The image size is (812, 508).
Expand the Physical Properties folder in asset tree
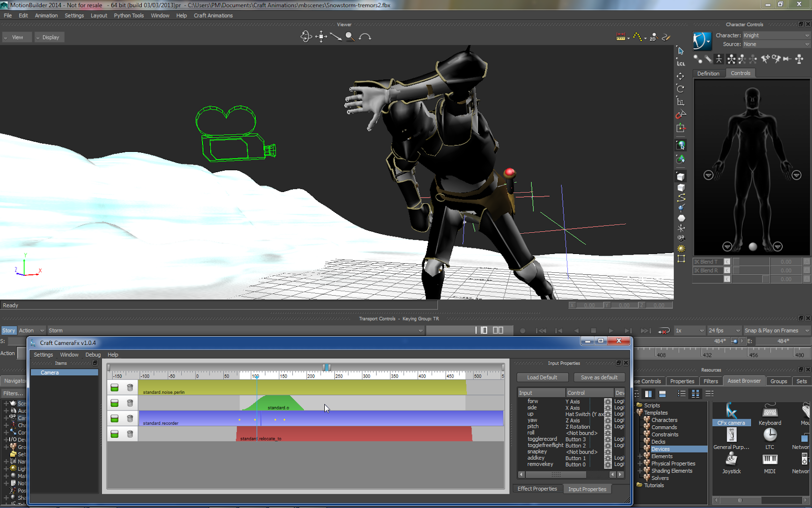coord(640,463)
